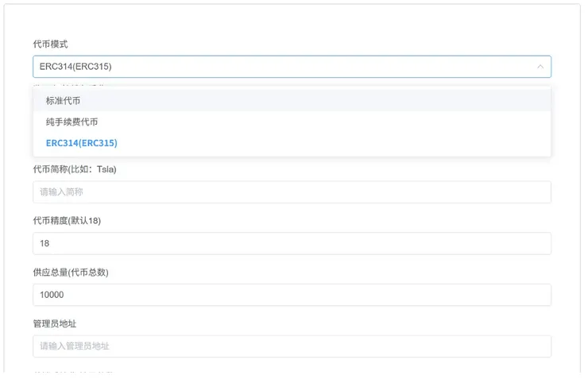Click the chevron arrow in 代币模式 selector
588x379 pixels.
tap(540, 67)
